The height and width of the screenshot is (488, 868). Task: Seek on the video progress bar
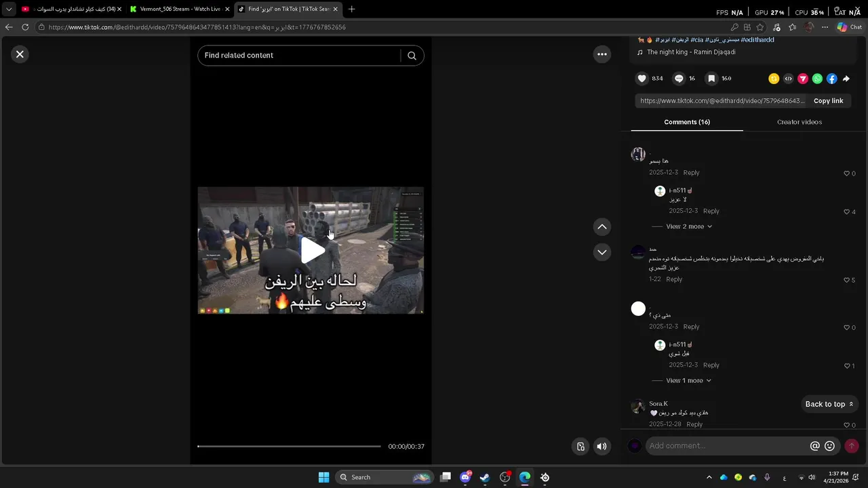pyautogui.click(x=289, y=447)
